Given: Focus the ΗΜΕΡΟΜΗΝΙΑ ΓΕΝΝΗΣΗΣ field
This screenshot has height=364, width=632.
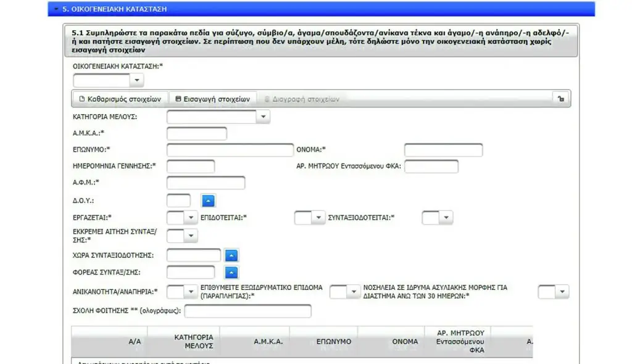Looking at the screenshot, I should tap(191, 166).
